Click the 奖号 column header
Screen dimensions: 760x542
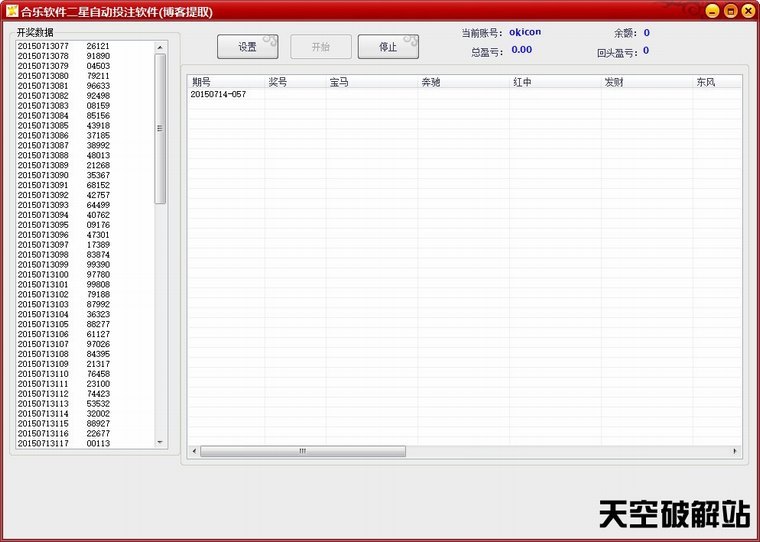[294, 82]
